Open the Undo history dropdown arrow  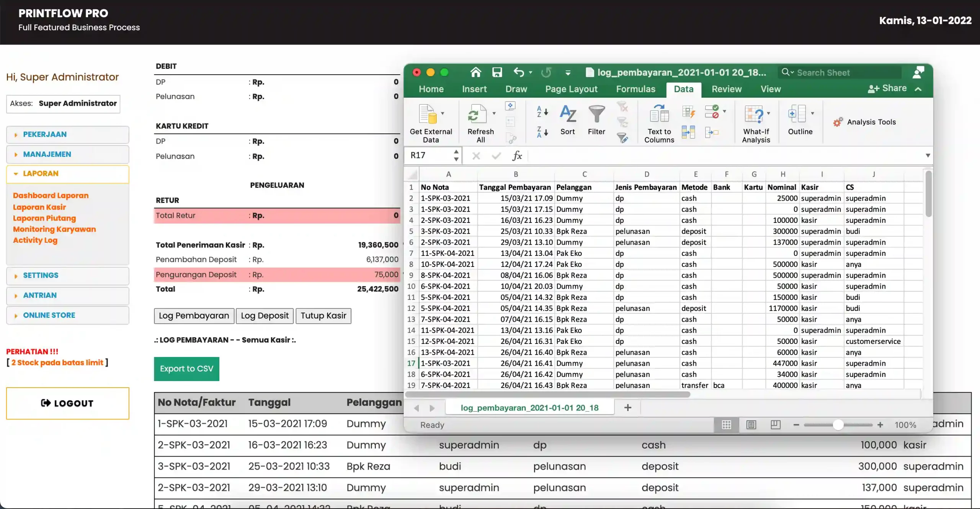531,72
